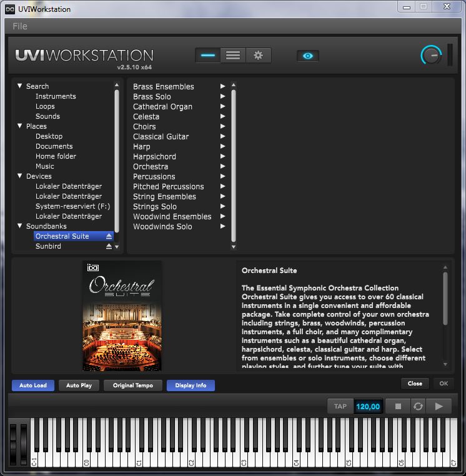Viewport: 466px width, 476px height.
Task: Select Sunbird soundbank
Action: 48,246
